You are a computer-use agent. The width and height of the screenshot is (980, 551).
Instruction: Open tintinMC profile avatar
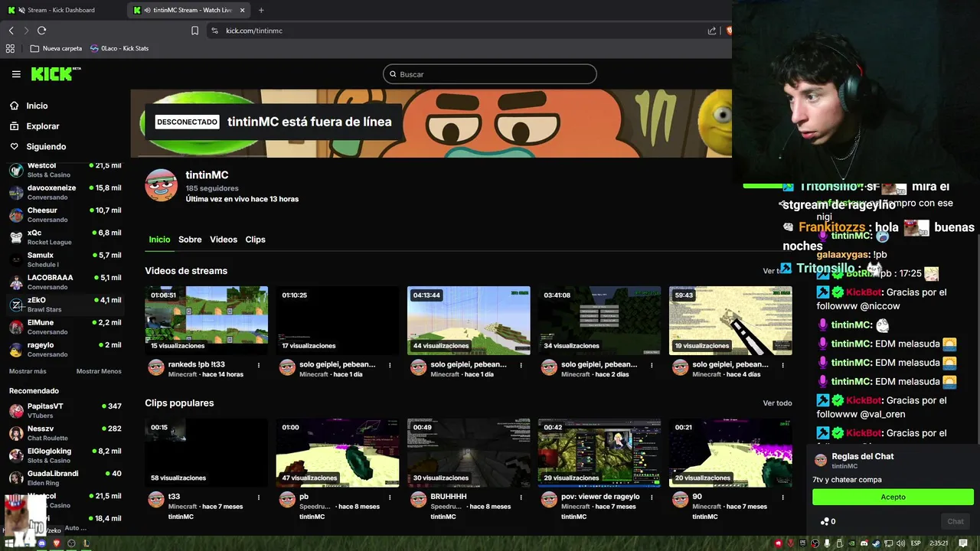tap(161, 185)
